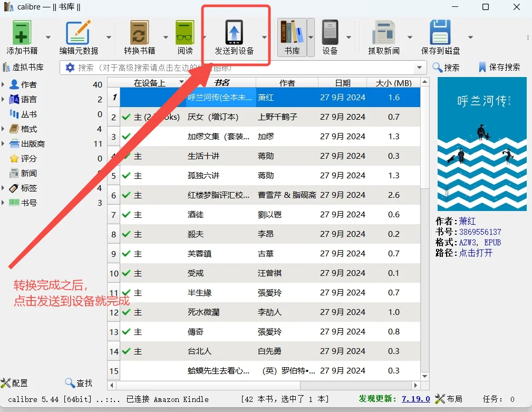Open dropdown arrow next to Save to disk

point(471,37)
